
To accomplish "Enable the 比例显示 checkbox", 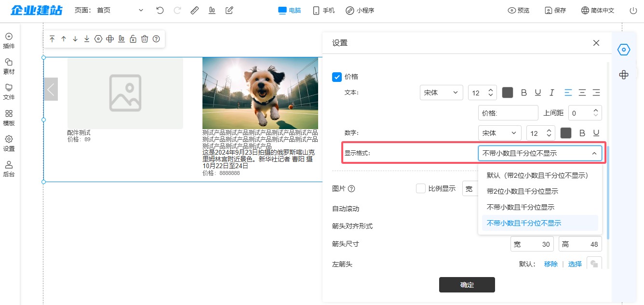I will (420, 188).
